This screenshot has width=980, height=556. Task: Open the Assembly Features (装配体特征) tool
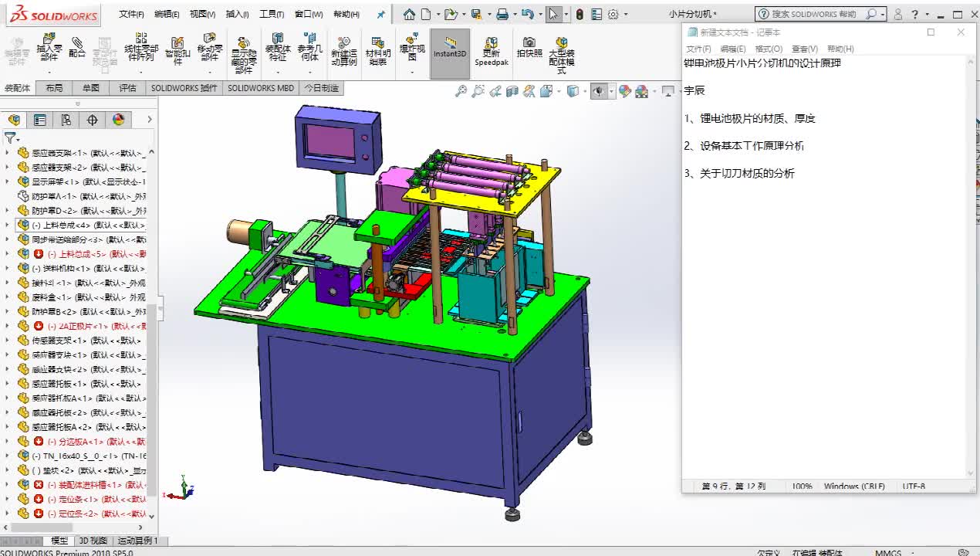[278, 47]
